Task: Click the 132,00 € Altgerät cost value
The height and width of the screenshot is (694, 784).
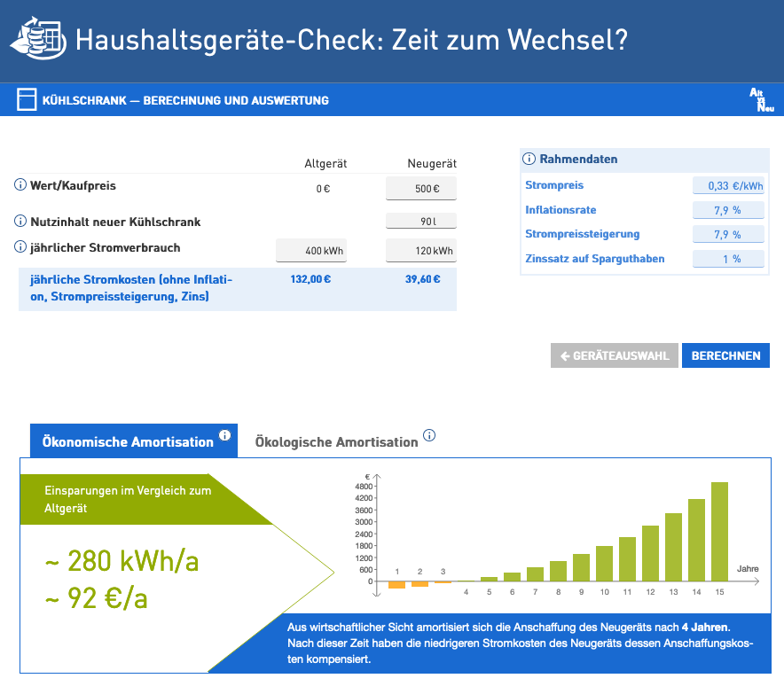Action: 310,279
